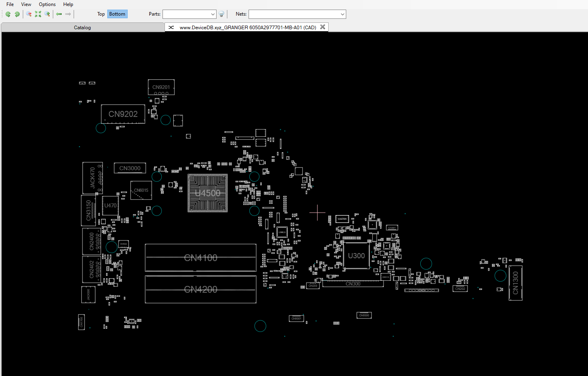Select the U4500 chip on the board
The height and width of the screenshot is (376, 588).
coord(208,193)
